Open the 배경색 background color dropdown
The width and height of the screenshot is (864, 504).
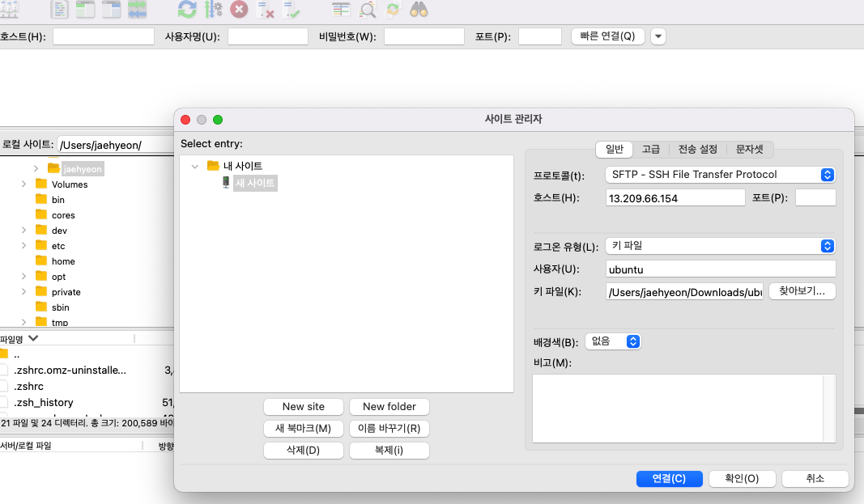coord(612,341)
